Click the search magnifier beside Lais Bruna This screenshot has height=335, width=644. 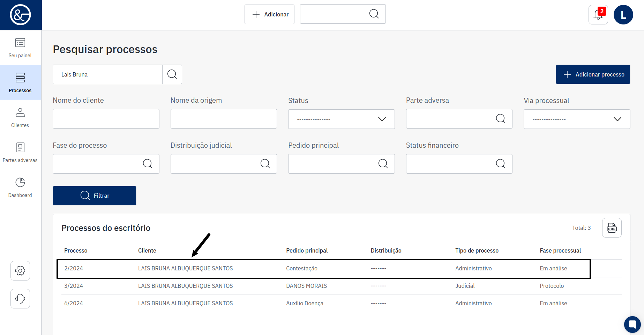point(172,74)
